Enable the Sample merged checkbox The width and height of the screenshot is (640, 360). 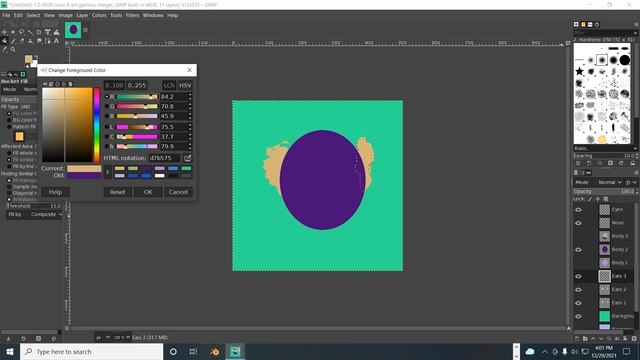click(x=9, y=187)
